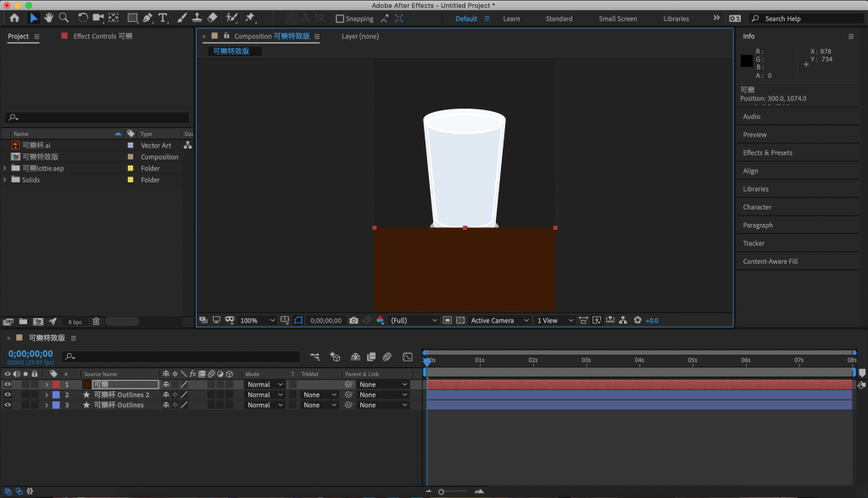Screen dimensions: 868x498
Task: Select the Zoom magnifier tool
Action: point(64,18)
